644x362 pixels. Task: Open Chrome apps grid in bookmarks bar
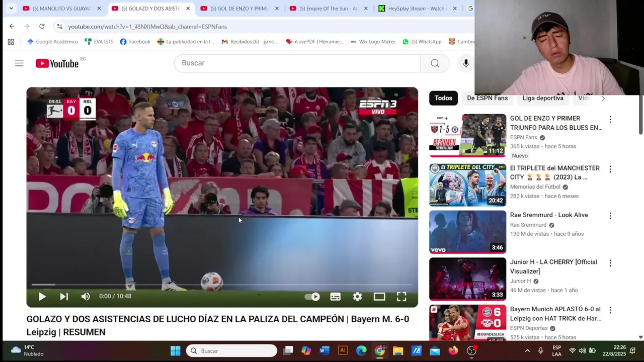click(11, 42)
